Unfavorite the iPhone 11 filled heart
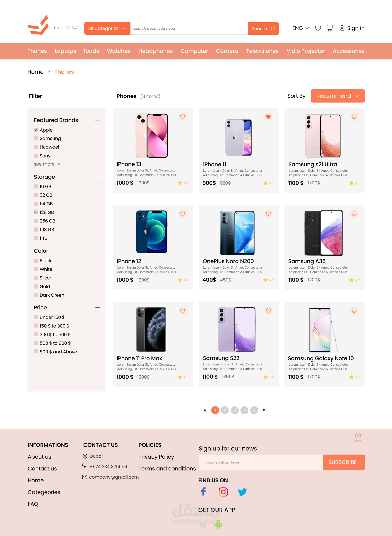 tap(268, 117)
